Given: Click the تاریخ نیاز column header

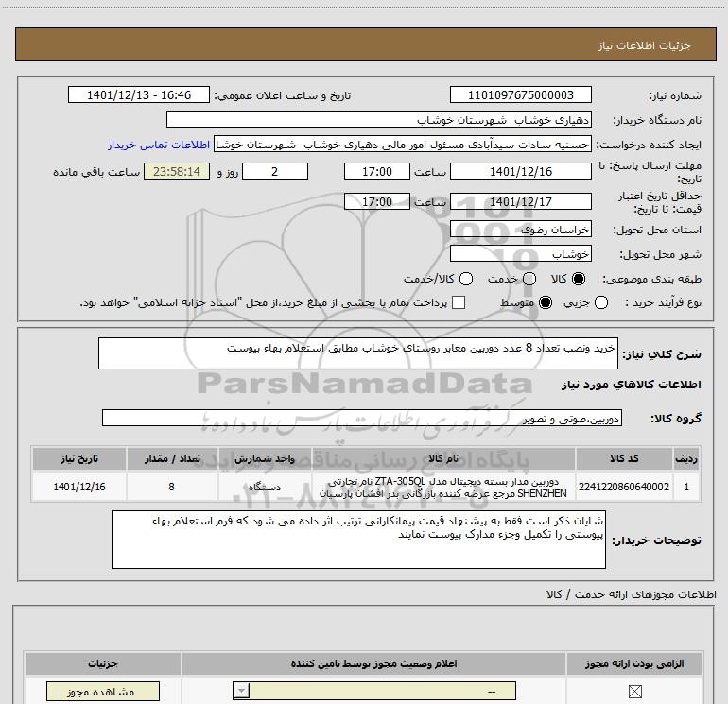Looking at the screenshot, I should click(x=79, y=458).
